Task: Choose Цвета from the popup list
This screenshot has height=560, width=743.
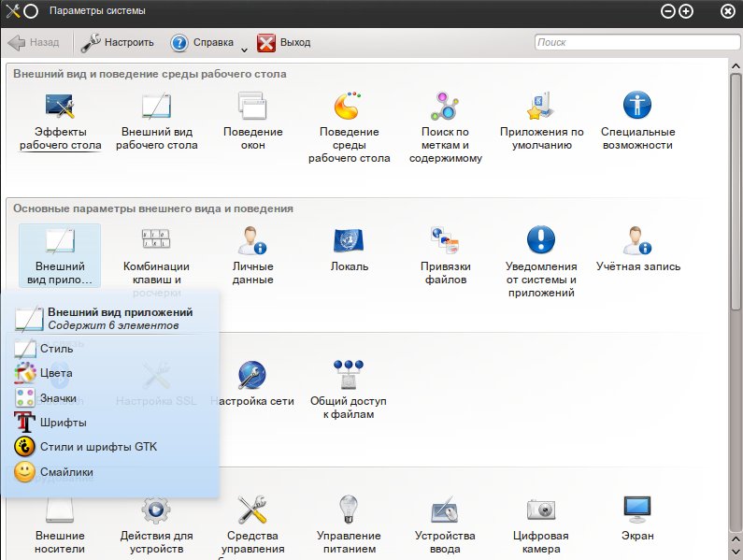Action: click(56, 373)
